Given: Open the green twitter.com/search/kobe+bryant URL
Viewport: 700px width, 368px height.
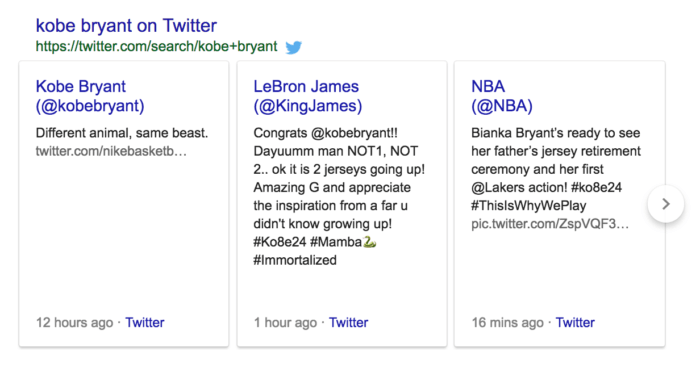Looking at the screenshot, I should pyautogui.click(x=156, y=46).
